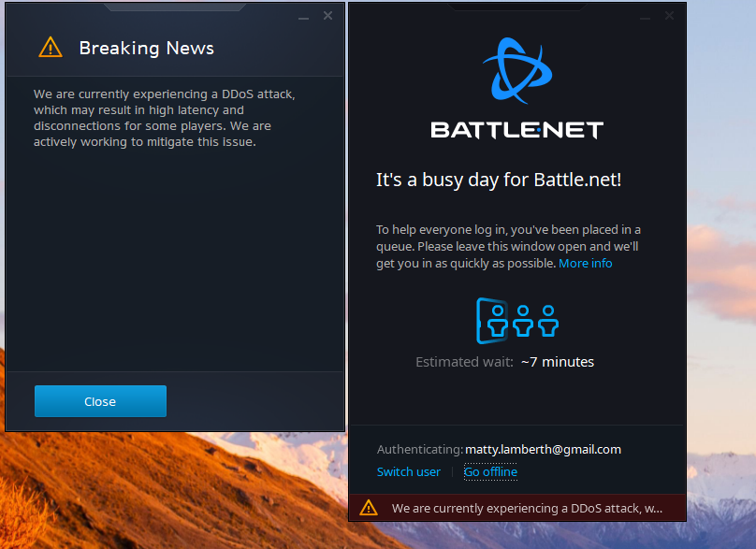Click the 'It's a busy day for Battle.net!' heading

click(499, 180)
